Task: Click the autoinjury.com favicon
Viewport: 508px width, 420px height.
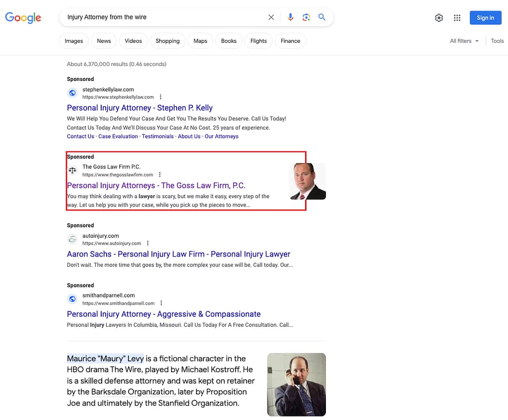Action: (72, 239)
